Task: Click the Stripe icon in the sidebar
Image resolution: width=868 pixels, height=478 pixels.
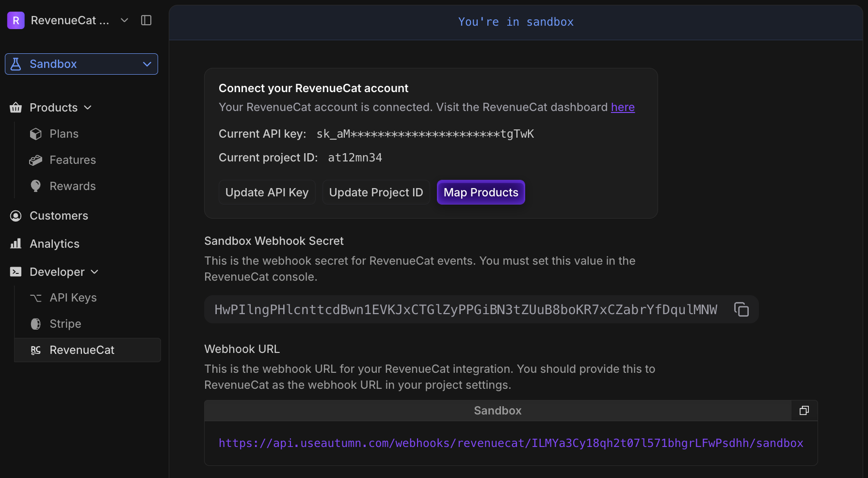Action: point(36,323)
